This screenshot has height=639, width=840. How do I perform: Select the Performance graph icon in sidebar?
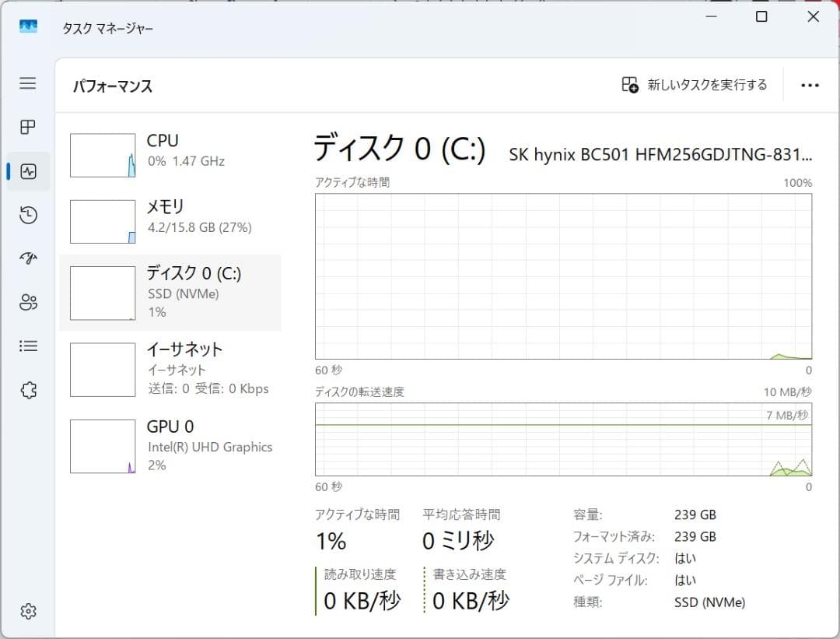(x=28, y=171)
